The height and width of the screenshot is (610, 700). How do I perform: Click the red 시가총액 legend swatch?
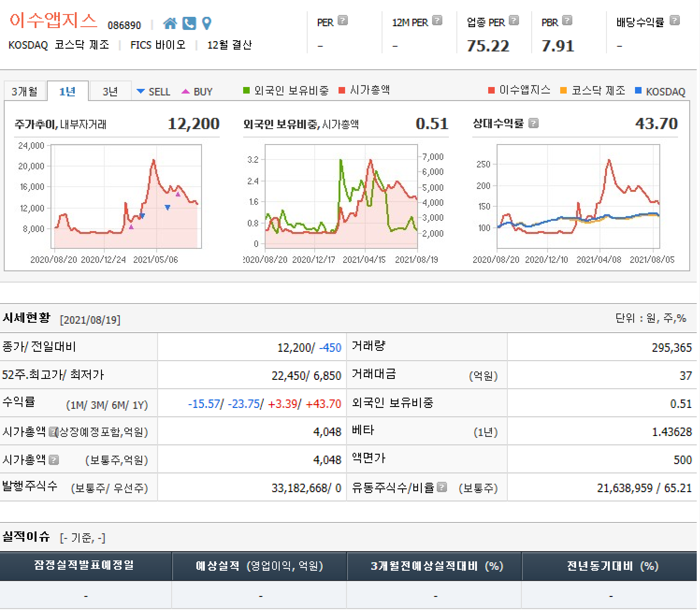342,91
